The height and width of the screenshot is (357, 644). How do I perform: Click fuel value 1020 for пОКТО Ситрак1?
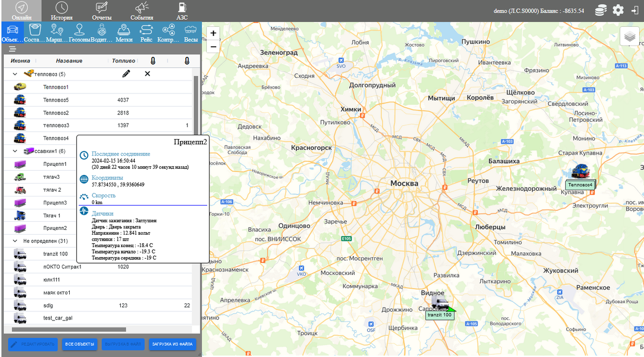pos(123,267)
